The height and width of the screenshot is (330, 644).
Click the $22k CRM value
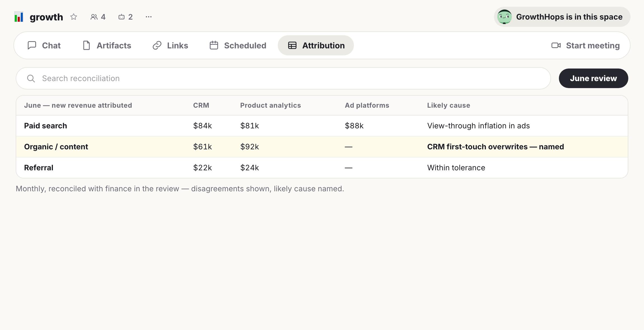(202, 168)
